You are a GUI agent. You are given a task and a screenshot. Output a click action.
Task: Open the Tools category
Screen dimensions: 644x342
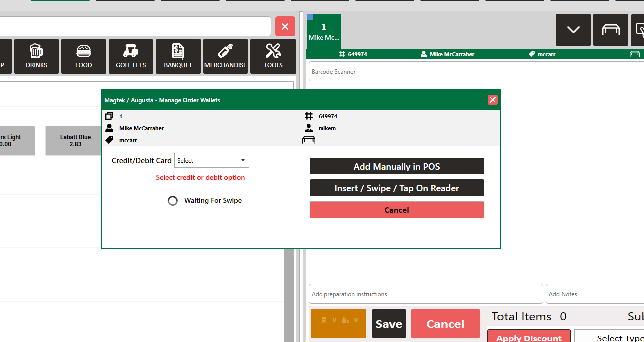273,56
